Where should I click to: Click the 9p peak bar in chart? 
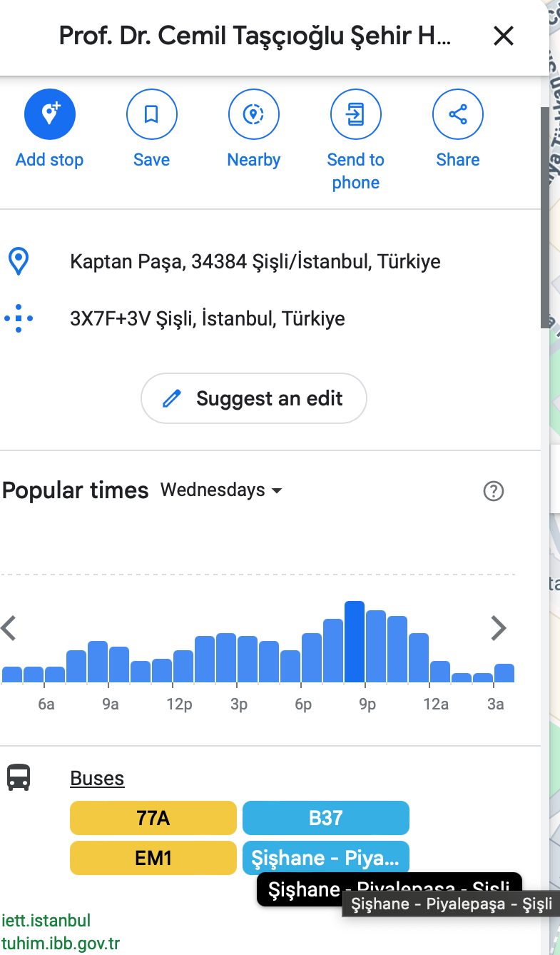355,642
